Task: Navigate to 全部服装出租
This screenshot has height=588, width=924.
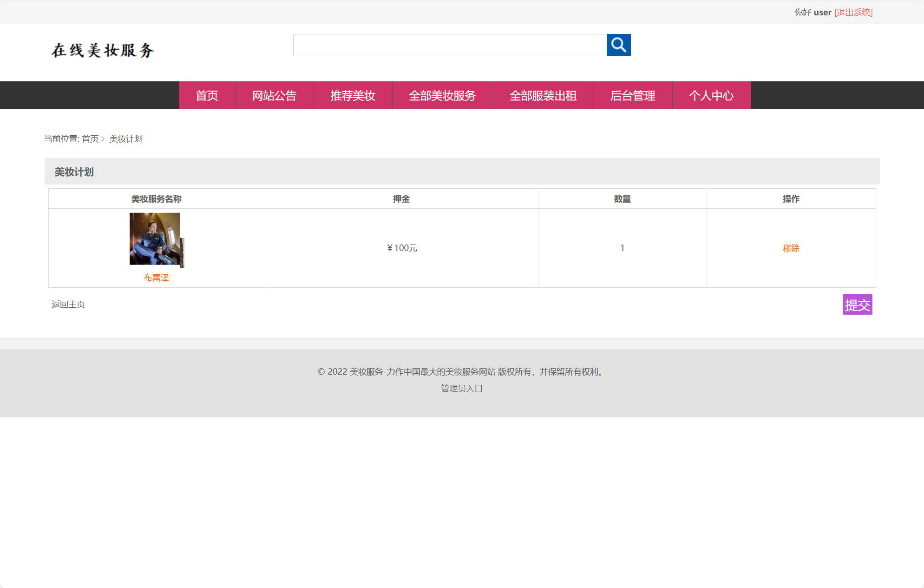Action: (x=543, y=96)
